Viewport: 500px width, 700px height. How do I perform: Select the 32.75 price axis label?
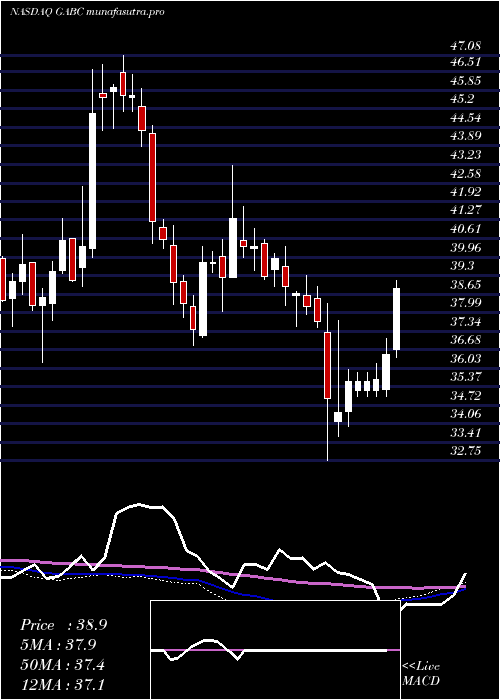tap(465, 451)
